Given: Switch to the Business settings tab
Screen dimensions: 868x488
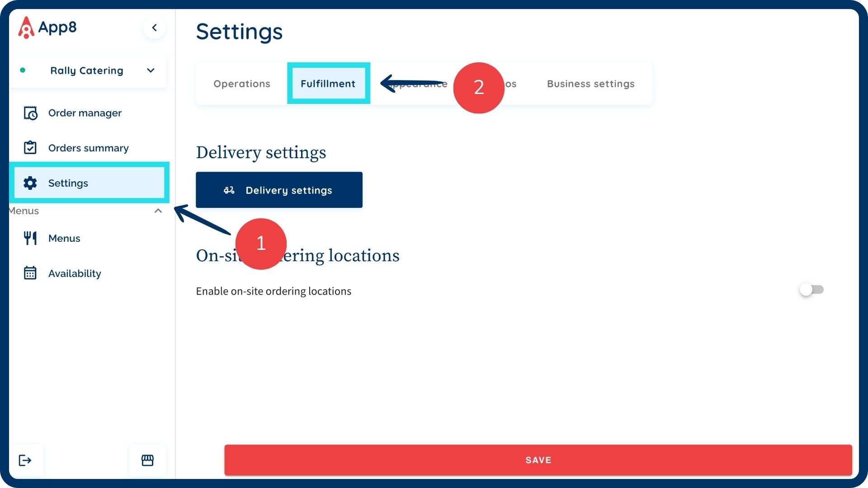Looking at the screenshot, I should tap(590, 84).
